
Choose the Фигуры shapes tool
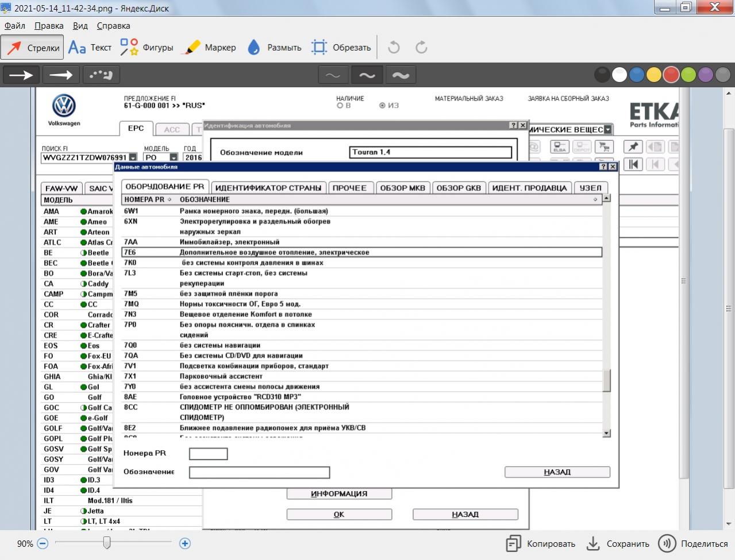tap(147, 48)
